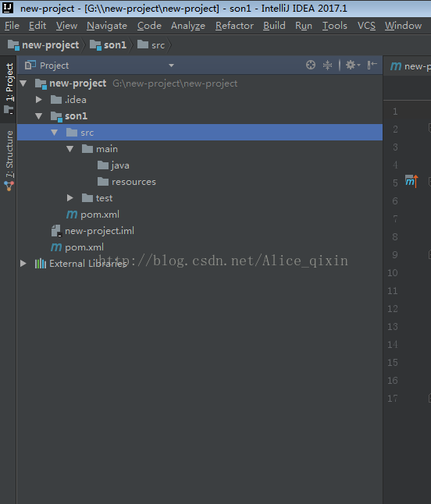Image resolution: width=431 pixels, height=504 pixels.
Task: Click the Scroll from Source target icon
Action: (311, 65)
